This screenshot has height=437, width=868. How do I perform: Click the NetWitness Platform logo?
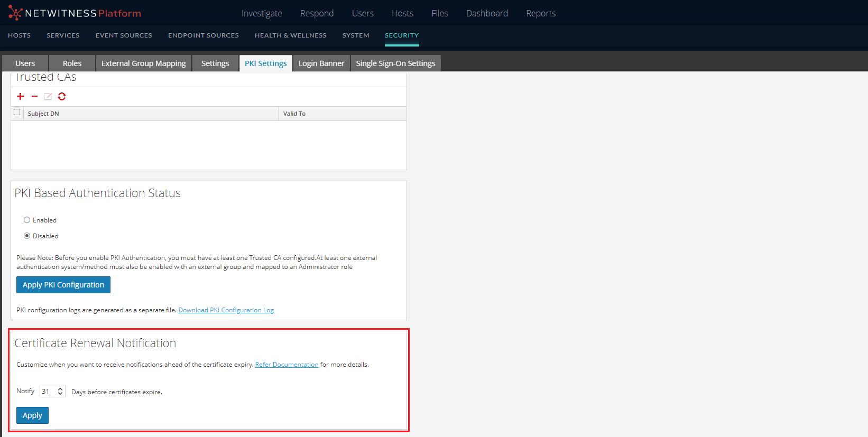pos(75,13)
